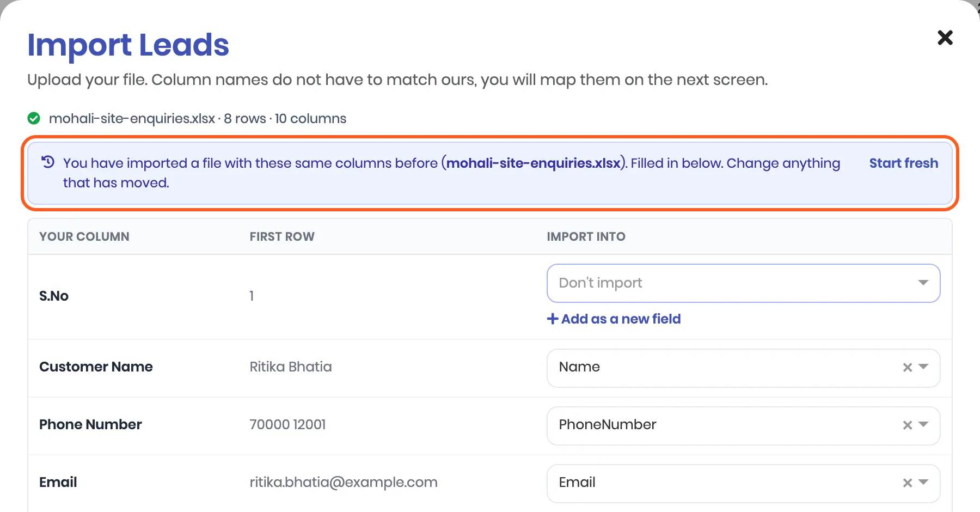Click the YOUR COLUMN header
The height and width of the screenshot is (512, 980).
(x=84, y=236)
